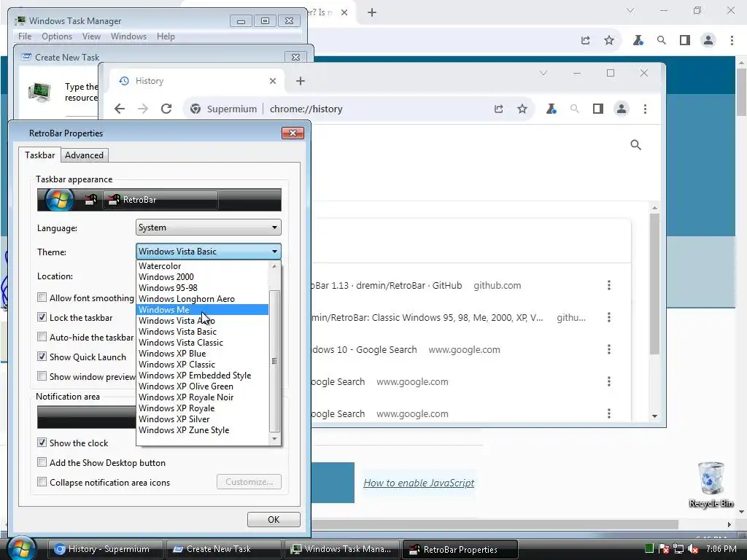Click share icon in background browser toolbar

586,41
